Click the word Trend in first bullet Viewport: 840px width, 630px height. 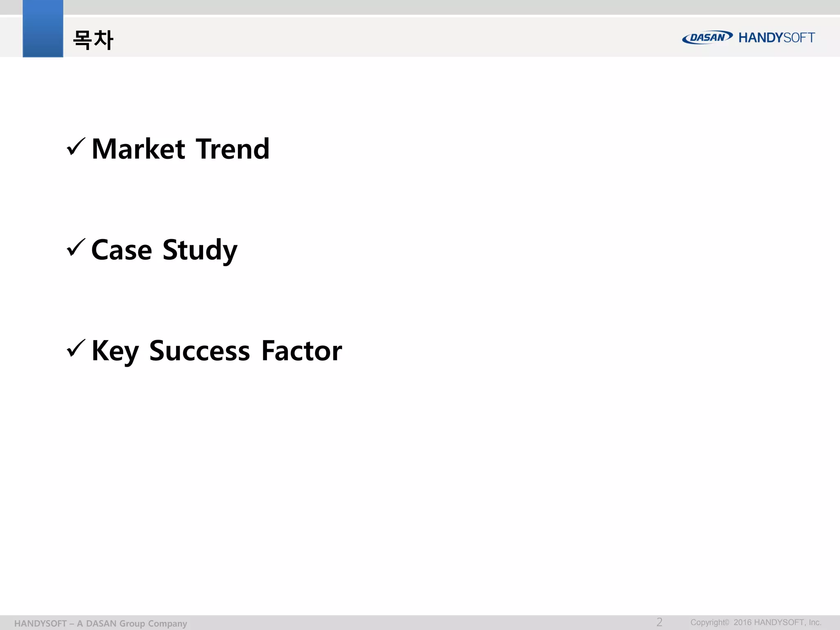233,149
